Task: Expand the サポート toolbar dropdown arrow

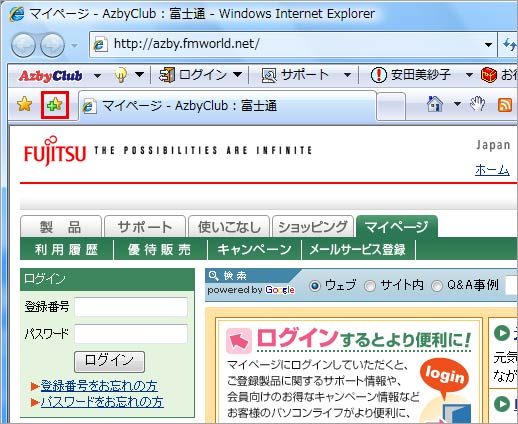Action: (347, 75)
